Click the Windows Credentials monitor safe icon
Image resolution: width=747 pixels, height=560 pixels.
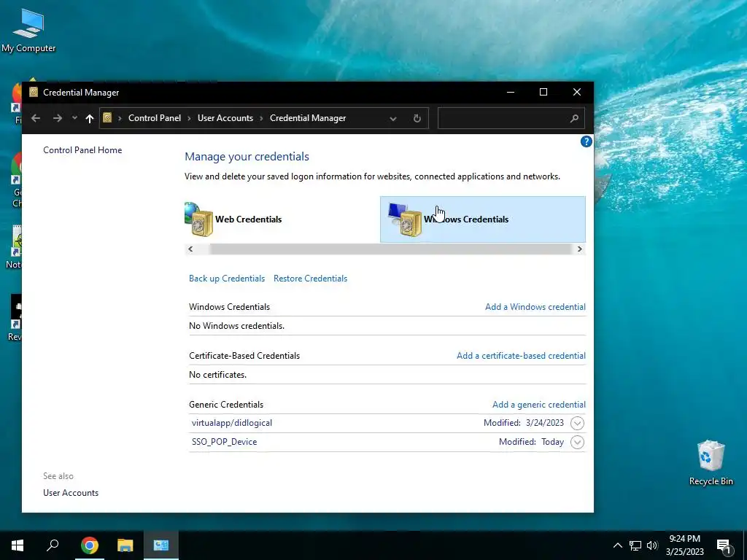(x=405, y=219)
